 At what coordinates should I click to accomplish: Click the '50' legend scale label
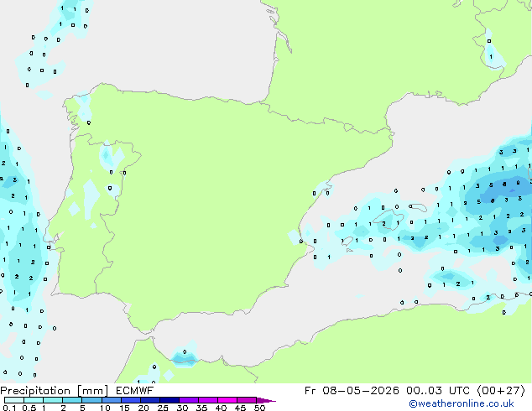click(259, 408)
